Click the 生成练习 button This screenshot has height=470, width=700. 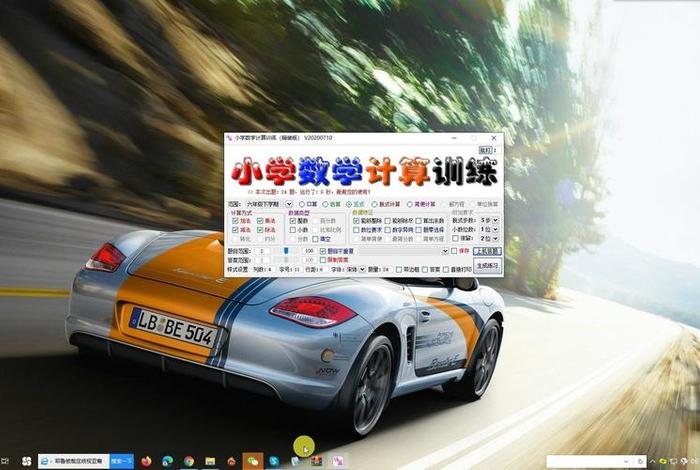[x=487, y=266]
